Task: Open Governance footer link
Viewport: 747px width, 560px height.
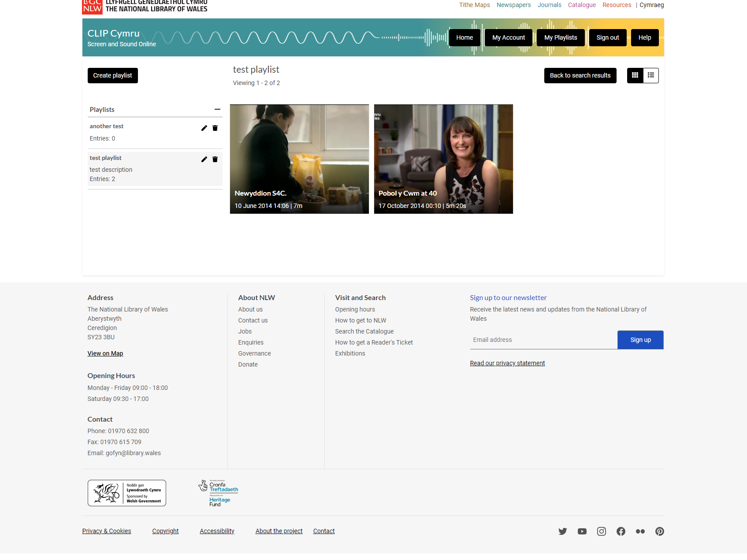Action: pyautogui.click(x=255, y=353)
